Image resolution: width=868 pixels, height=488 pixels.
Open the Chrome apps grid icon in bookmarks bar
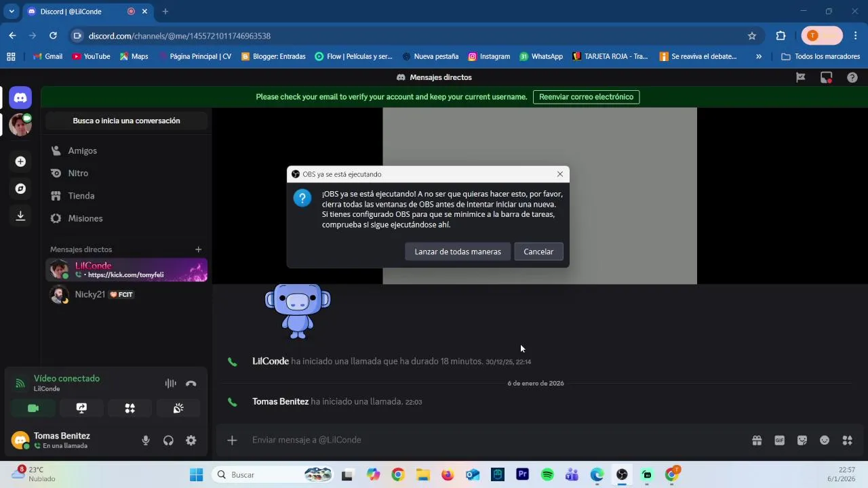coord(11,56)
